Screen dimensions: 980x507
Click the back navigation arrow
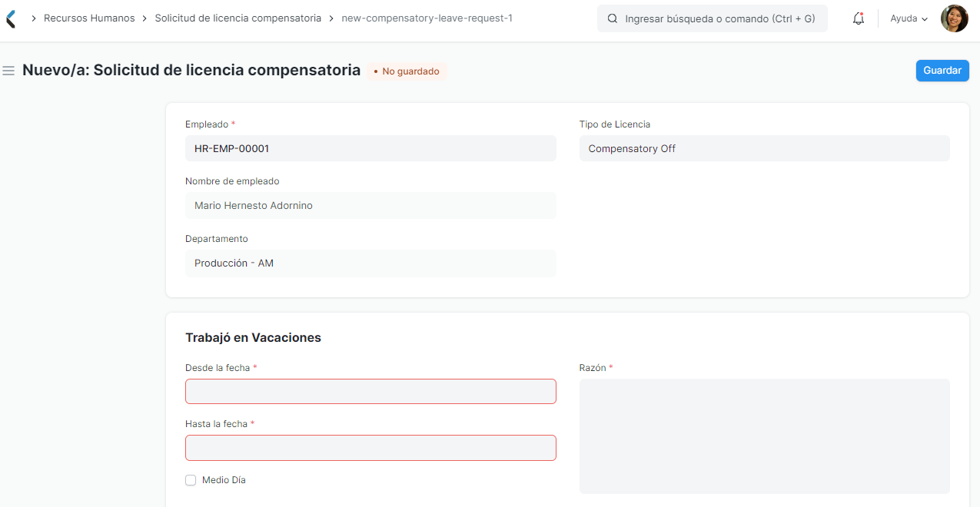click(x=11, y=18)
